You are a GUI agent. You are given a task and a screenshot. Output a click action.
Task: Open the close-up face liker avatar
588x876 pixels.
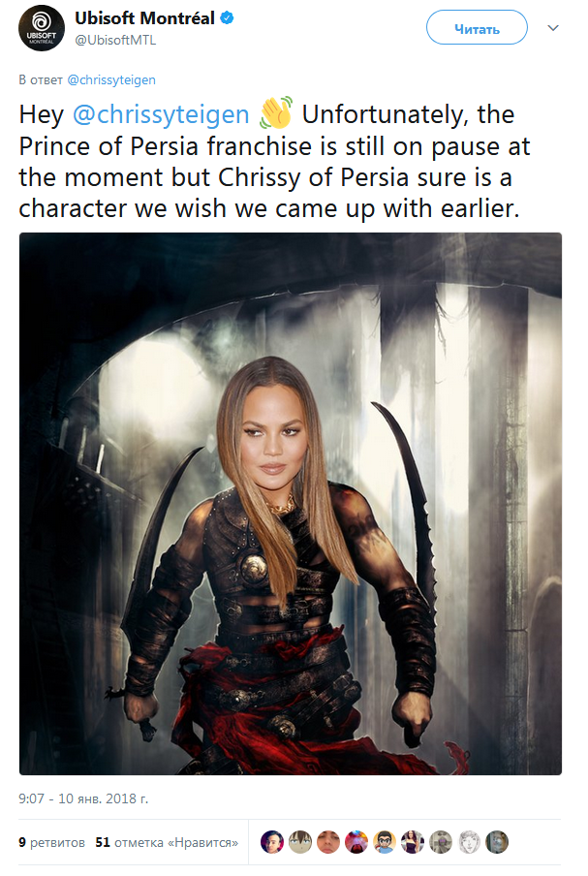328,842
